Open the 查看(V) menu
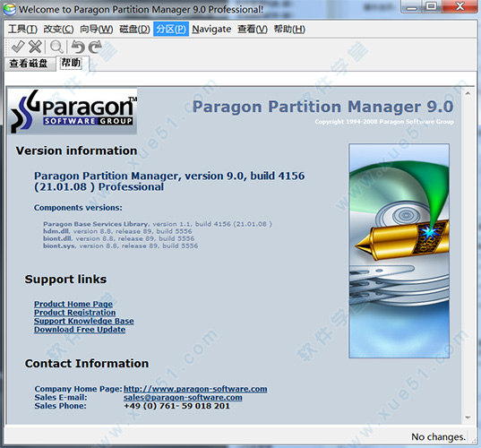 click(x=253, y=30)
